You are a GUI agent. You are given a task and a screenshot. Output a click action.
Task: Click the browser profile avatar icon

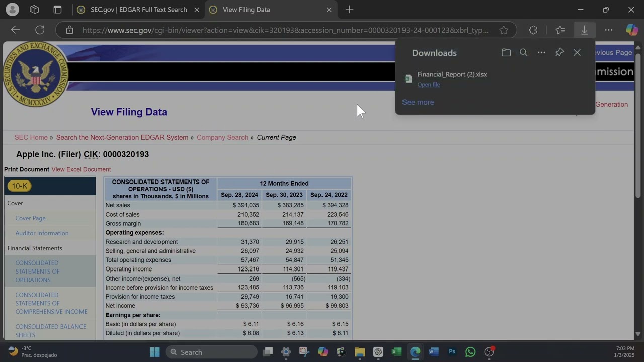[x=12, y=9]
